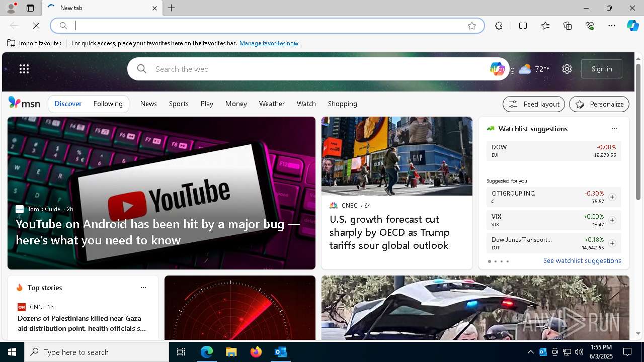Open the Shopping section
This screenshot has height=362, width=644.
click(x=343, y=104)
